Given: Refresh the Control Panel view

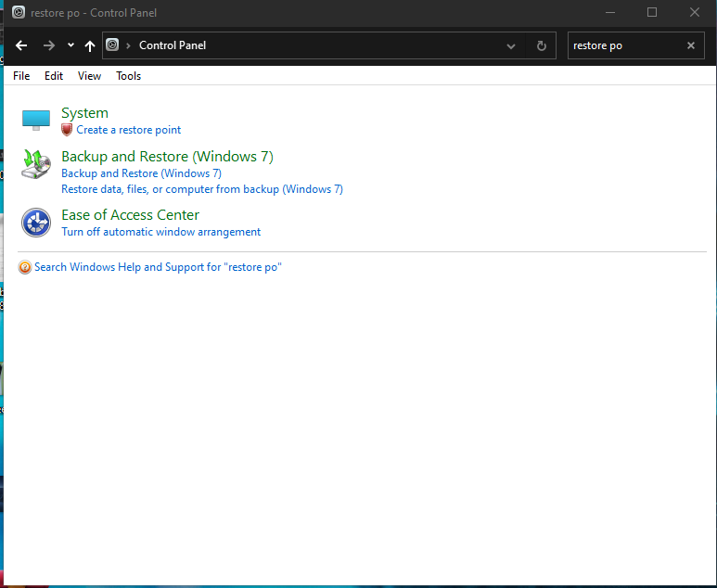Looking at the screenshot, I should pyautogui.click(x=542, y=45).
